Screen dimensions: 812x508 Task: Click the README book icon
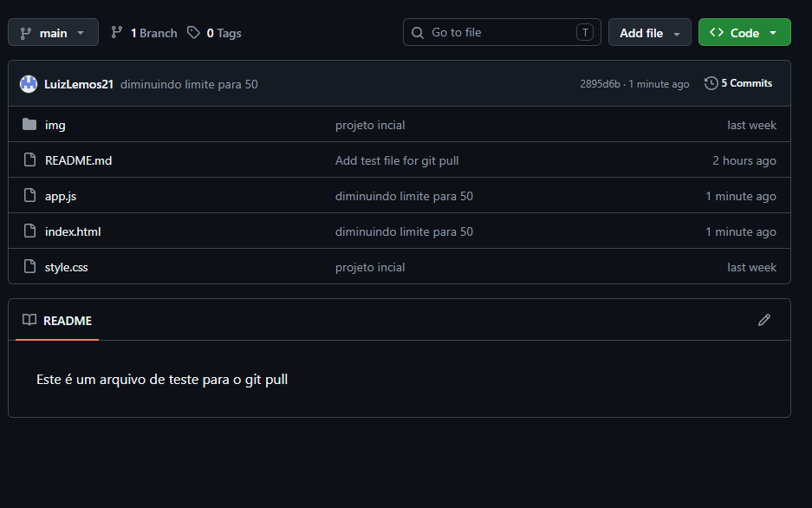29,321
